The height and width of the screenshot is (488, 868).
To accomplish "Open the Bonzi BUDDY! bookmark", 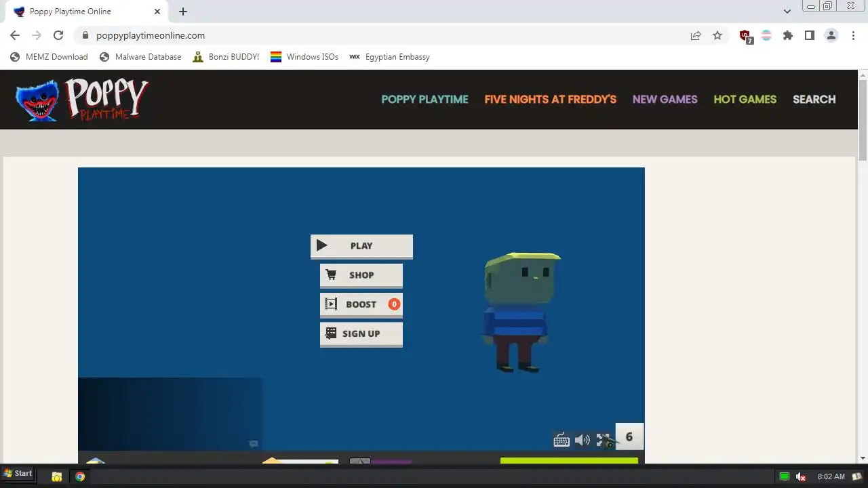I will [226, 57].
